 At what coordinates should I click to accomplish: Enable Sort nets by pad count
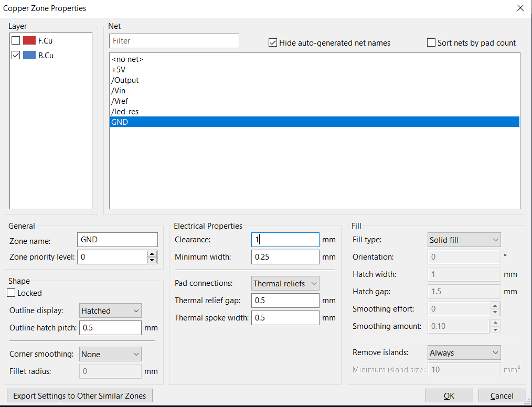pyautogui.click(x=431, y=43)
